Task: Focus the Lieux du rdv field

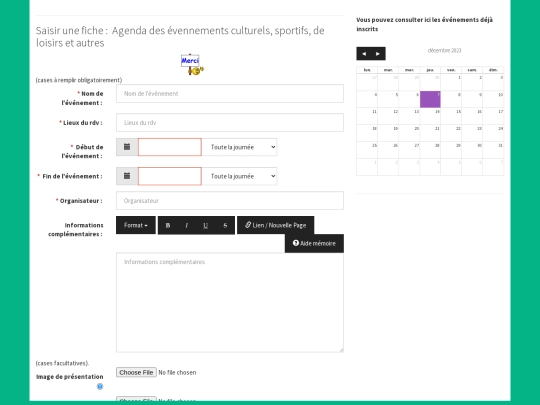Action: [230, 123]
